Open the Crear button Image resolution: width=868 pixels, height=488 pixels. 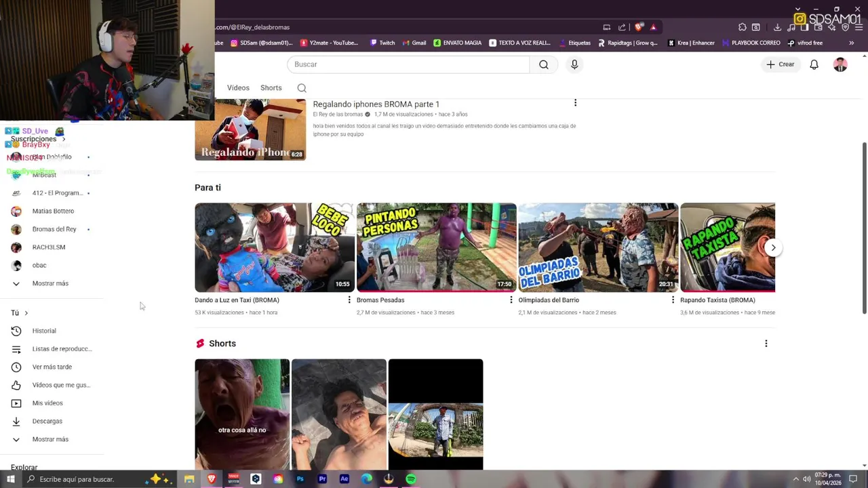pos(781,64)
